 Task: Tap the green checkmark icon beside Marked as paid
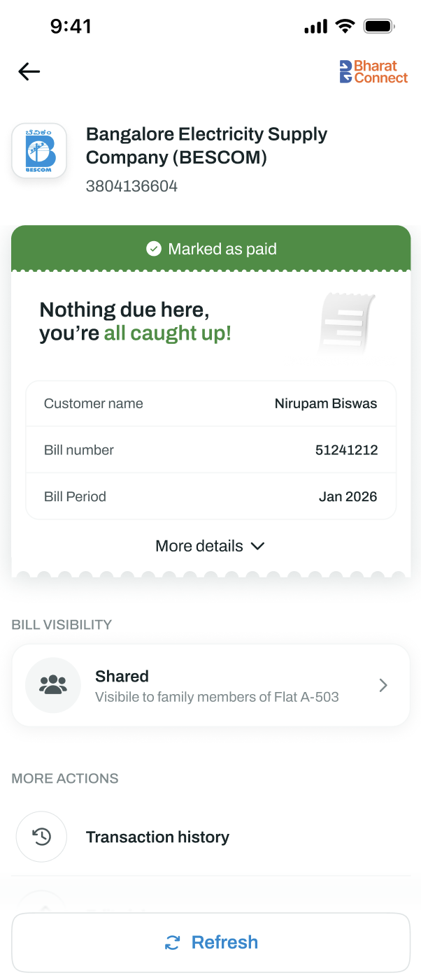[154, 249]
